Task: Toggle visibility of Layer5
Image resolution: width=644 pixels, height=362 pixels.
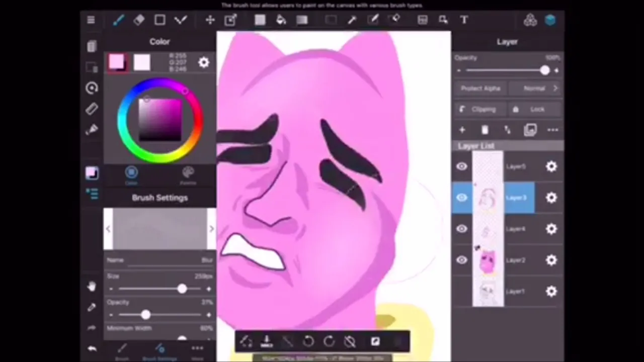Action: tap(462, 166)
